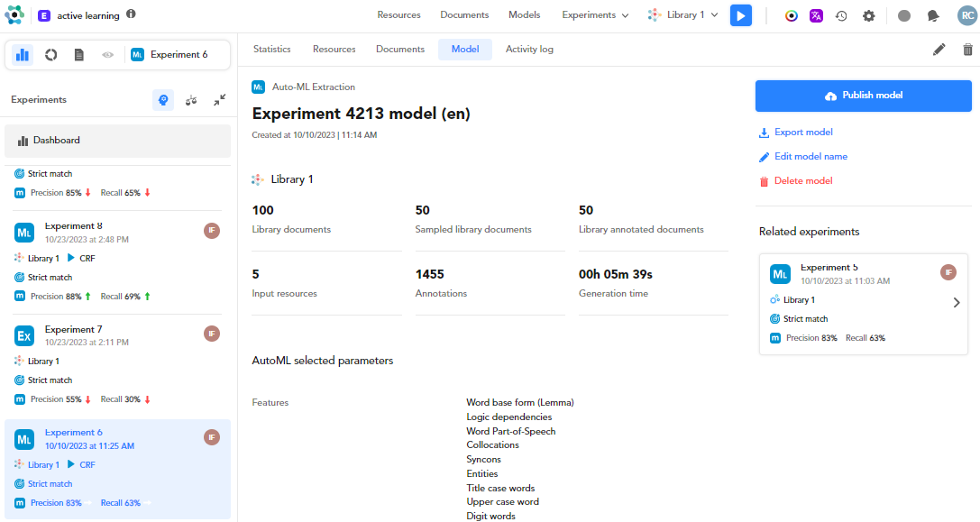Click the Export model link

coord(802,133)
